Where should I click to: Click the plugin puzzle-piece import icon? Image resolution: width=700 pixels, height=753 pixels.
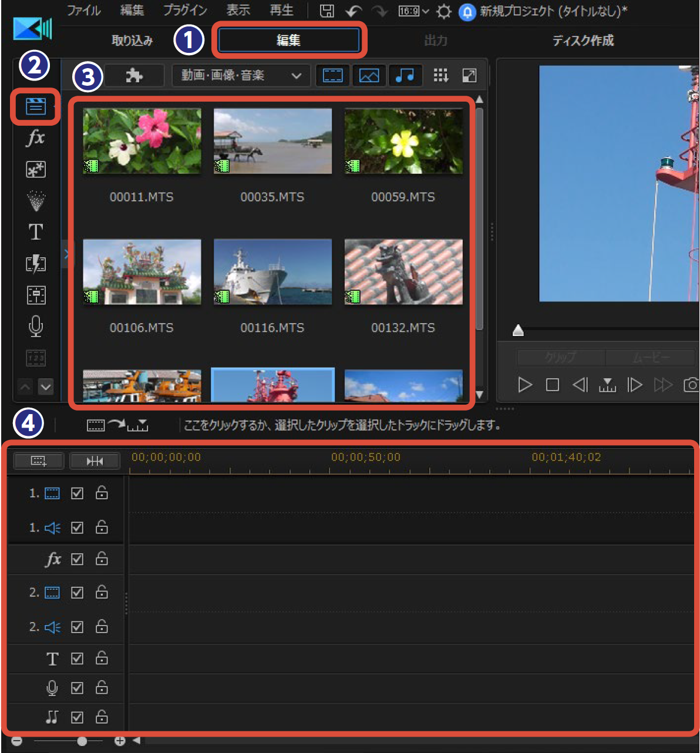(134, 76)
